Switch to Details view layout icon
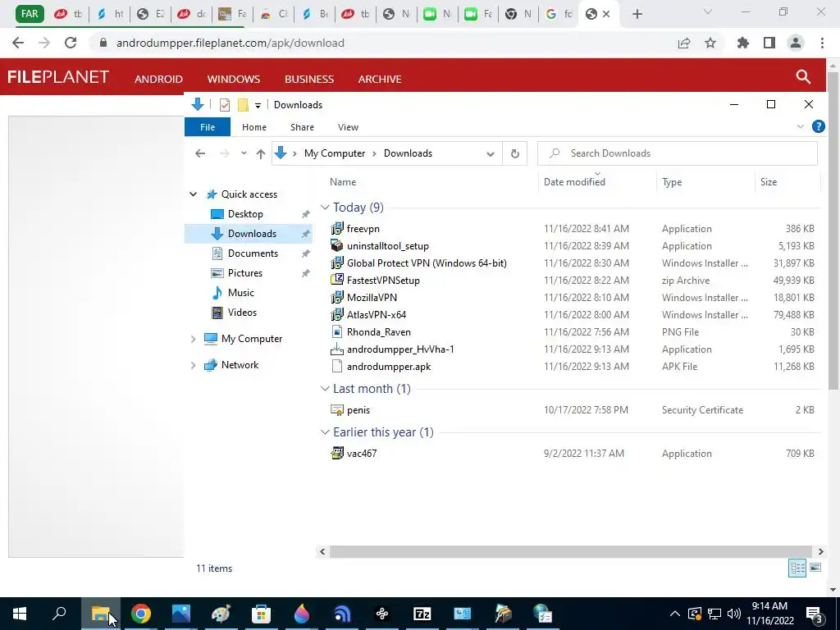Image resolution: width=840 pixels, height=630 pixels. click(x=797, y=568)
